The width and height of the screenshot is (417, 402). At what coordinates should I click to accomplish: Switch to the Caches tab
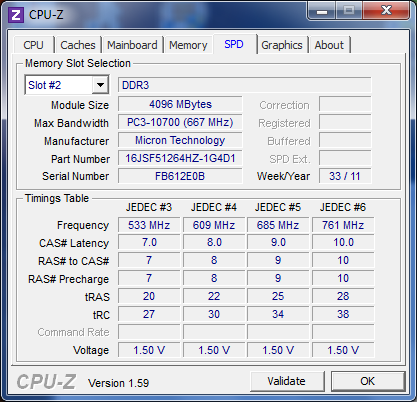(x=78, y=45)
